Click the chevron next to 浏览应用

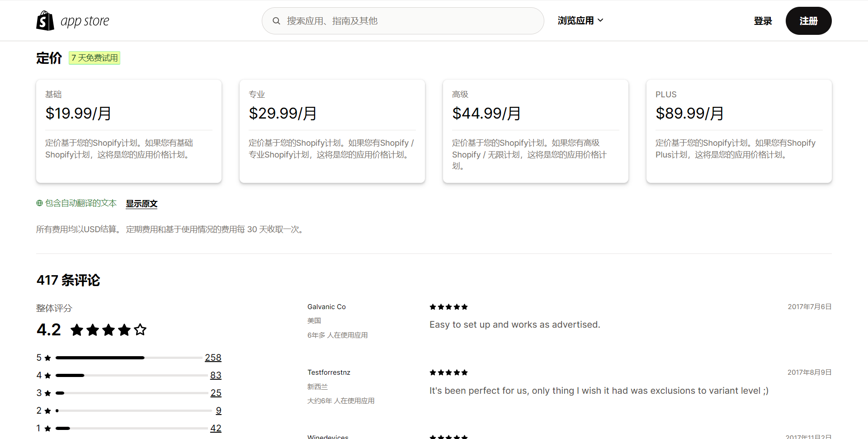point(600,20)
